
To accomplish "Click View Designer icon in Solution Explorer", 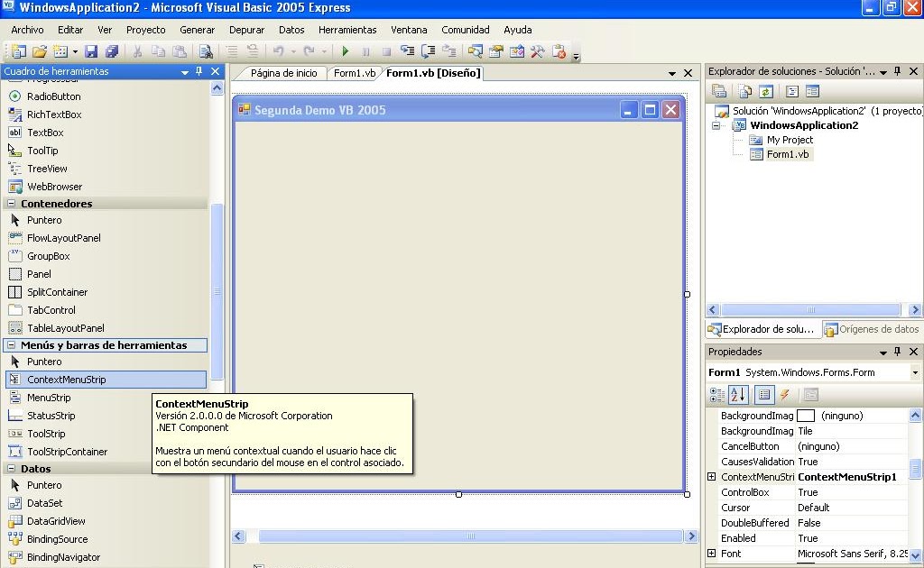I will pyautogui.click(x=813, y=91).
